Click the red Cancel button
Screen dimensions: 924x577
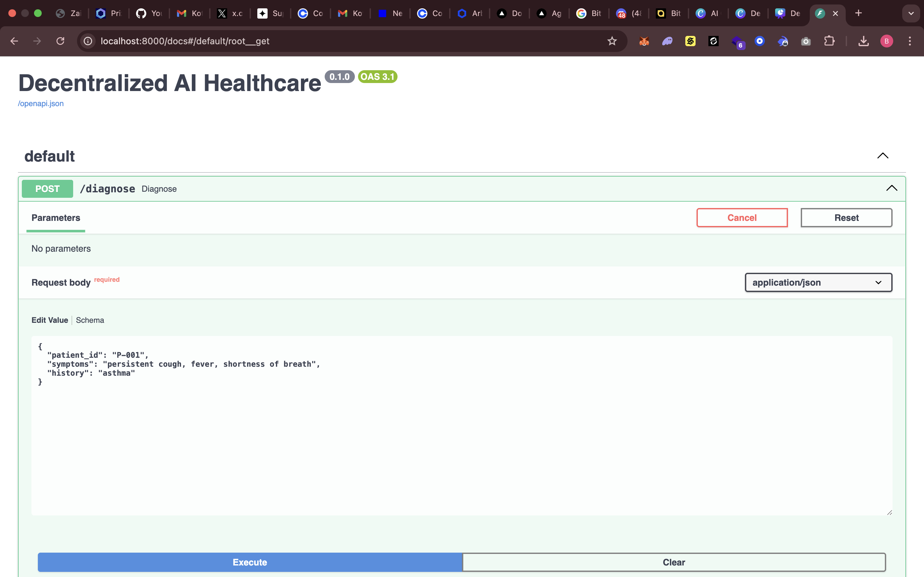[741, 218]
